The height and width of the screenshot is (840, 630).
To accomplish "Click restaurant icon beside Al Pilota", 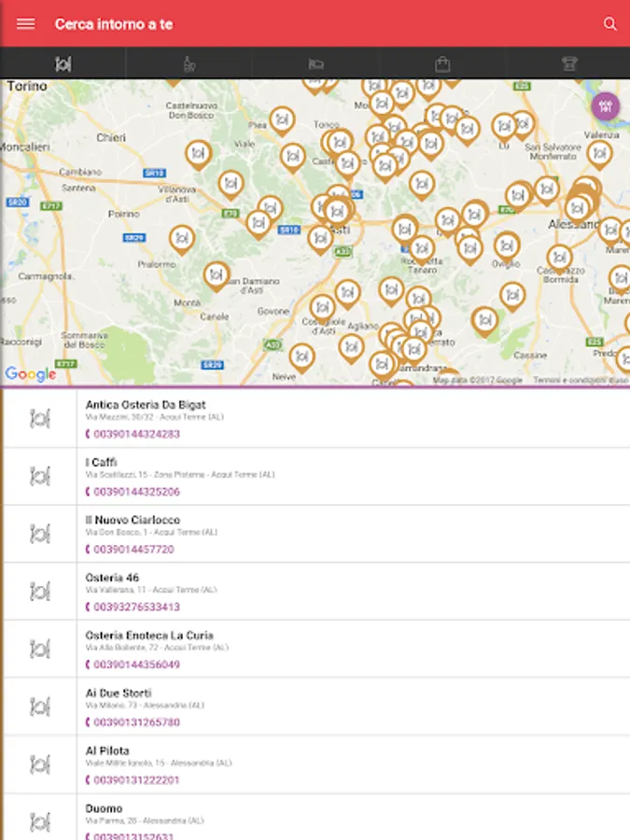I will (x=39, y=764).
